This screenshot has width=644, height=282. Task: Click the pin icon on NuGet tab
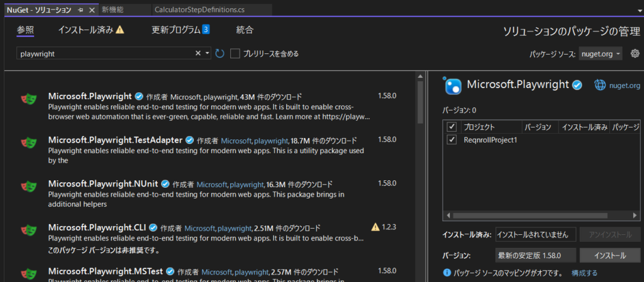coord(80,10)
